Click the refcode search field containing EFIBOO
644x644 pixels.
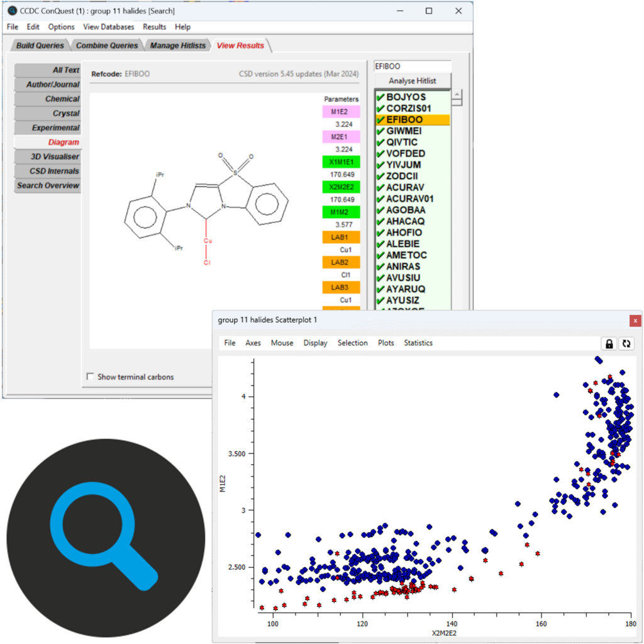(x=412, y=66)
